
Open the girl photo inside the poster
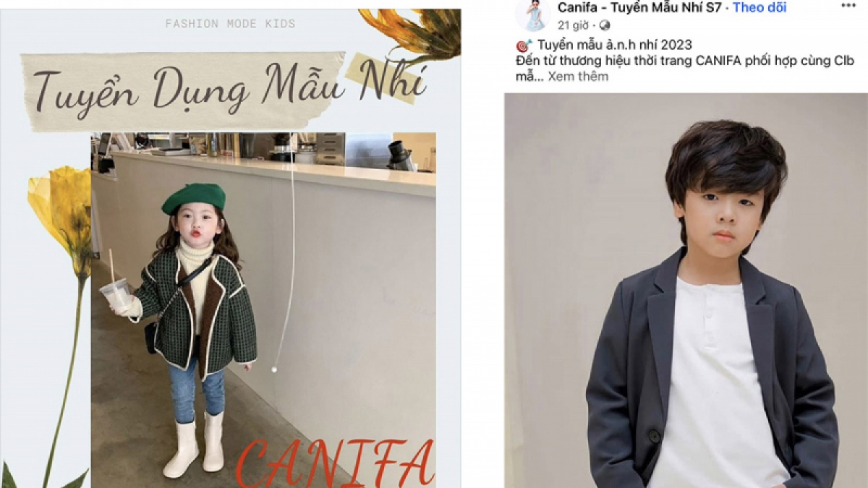pyautogui.click(x=263, y=309)
